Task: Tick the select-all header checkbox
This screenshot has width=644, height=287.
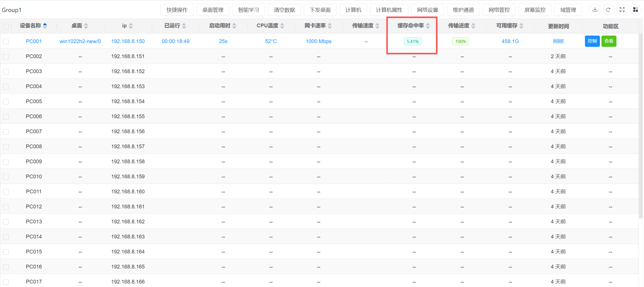Action: [6, 26]
